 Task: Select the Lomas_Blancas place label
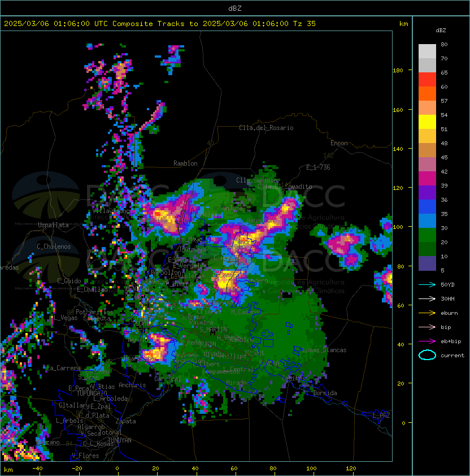(x=324, y=350)
